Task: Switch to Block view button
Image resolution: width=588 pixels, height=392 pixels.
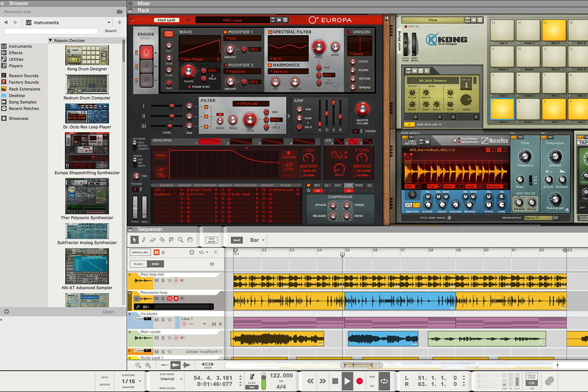Action: [138, 264]
